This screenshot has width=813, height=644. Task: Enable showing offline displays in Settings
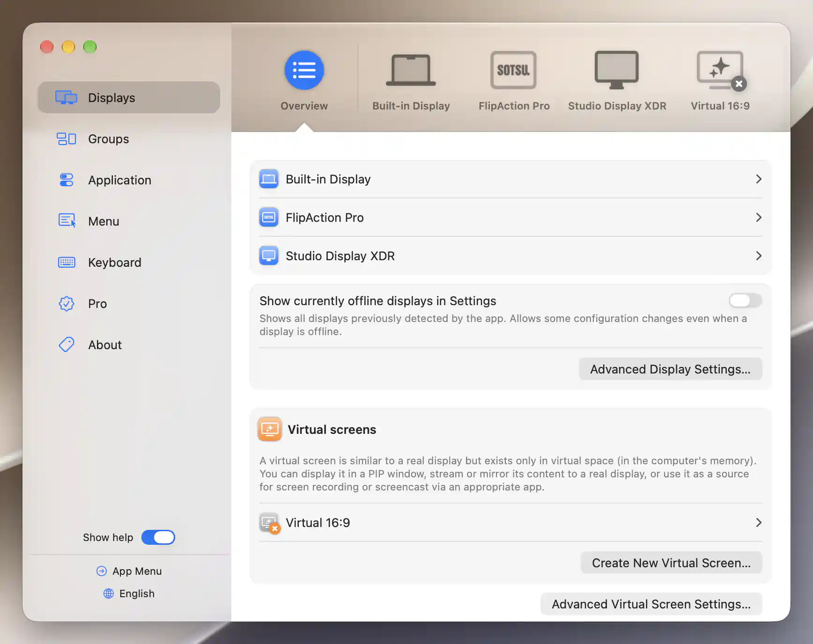[745, 300]
